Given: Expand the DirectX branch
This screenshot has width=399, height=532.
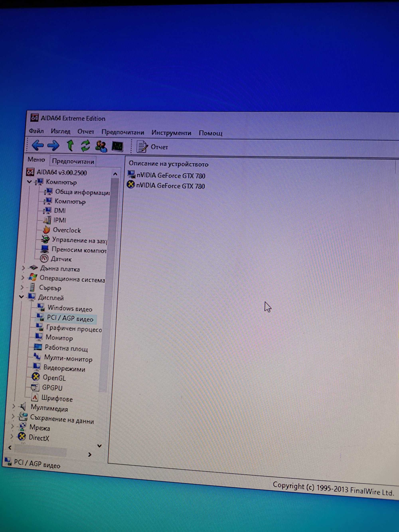Looking at the screenshot, I should coord(12,436).
